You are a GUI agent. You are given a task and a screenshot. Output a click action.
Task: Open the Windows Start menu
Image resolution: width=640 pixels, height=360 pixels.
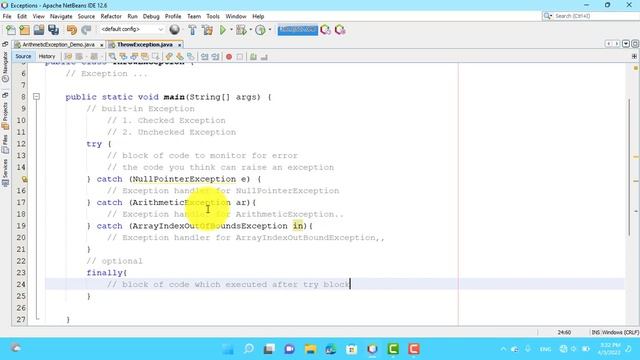coord(228,349)
